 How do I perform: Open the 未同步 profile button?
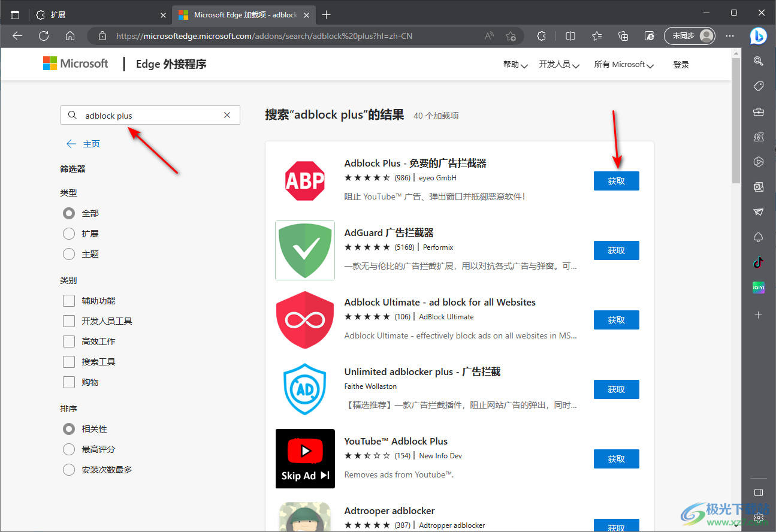[x=690, y=36]
